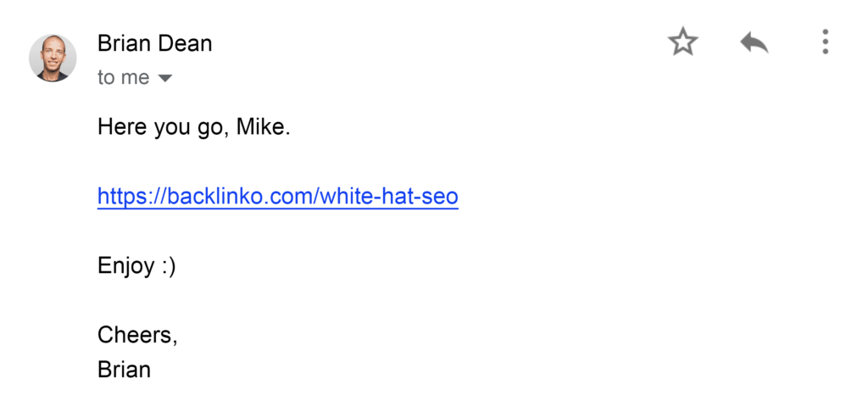Click Brian Dean's profile photo
This screenshot has height=412, width=868.
tap(53, 58)
